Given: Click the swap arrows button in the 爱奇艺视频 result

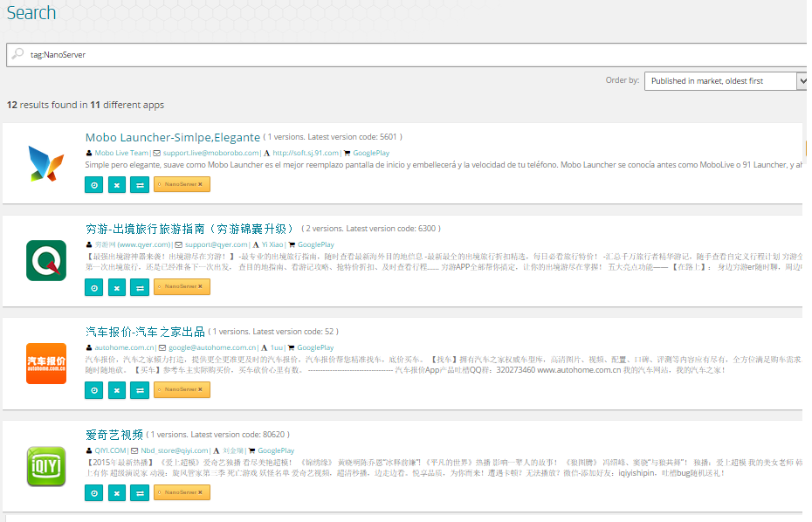Looking at the screenshot, I should tap(140, 493).
